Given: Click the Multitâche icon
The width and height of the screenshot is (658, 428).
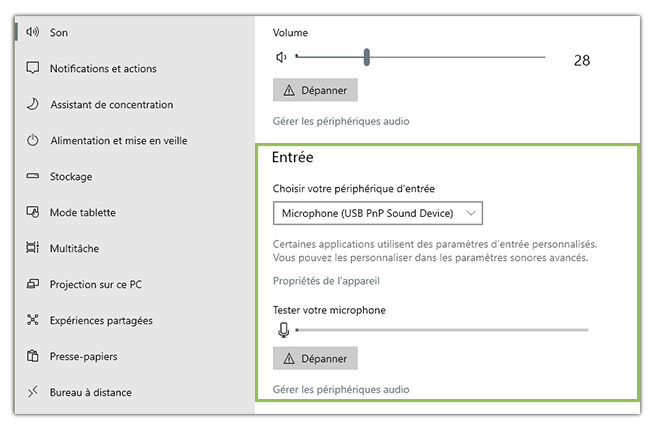Looking at the screenshot, I should (33, 248).
